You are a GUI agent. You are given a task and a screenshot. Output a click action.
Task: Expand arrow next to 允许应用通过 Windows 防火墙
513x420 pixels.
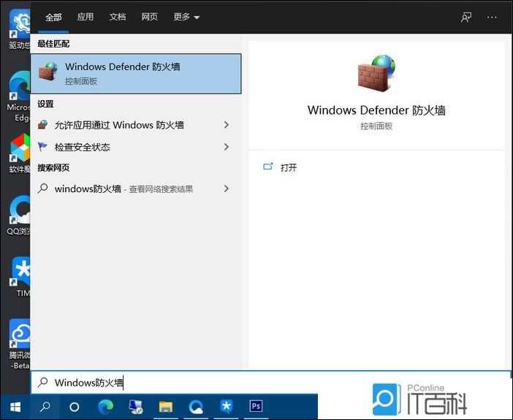(x=227, y=125)
